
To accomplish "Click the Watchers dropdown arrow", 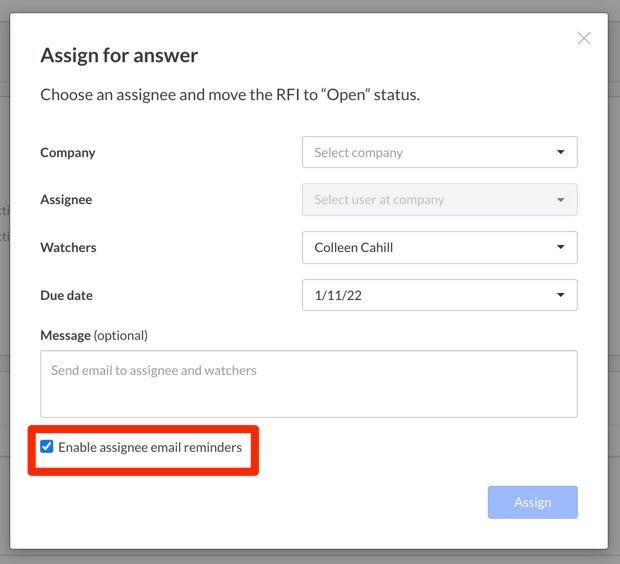I will (560, 247).
